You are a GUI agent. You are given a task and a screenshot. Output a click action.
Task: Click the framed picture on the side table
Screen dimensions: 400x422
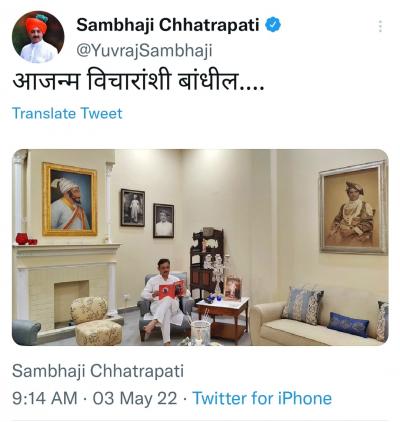point(232,288)
